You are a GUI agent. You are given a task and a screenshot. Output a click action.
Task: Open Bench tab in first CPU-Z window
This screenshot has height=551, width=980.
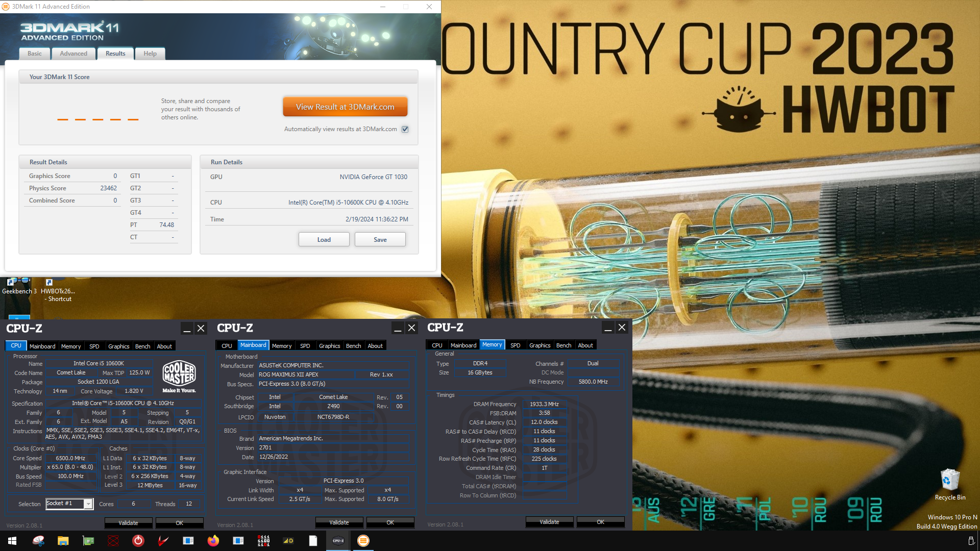143,346
